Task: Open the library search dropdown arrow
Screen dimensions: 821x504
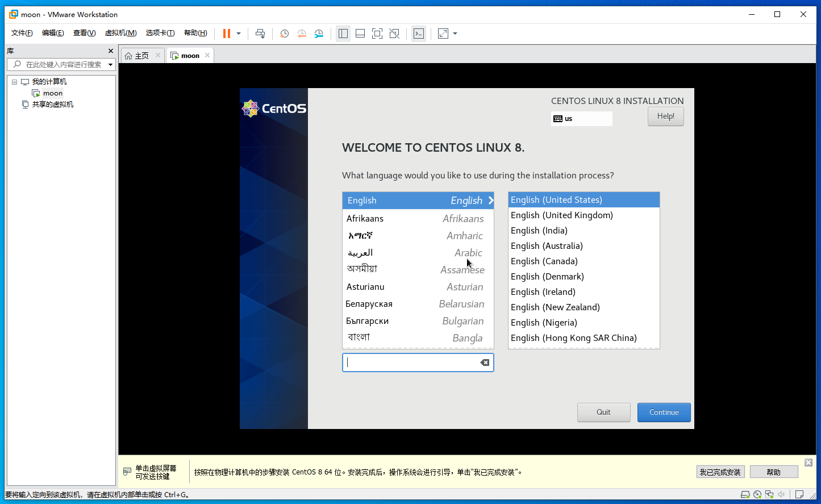Action: (111, 65)
